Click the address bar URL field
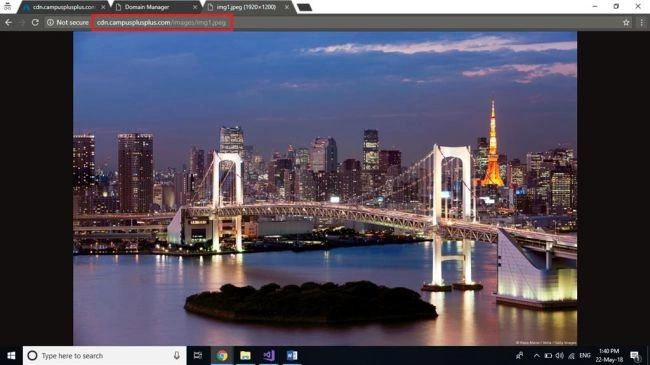This screenshot has width=650, height=365. coord(162,22)
